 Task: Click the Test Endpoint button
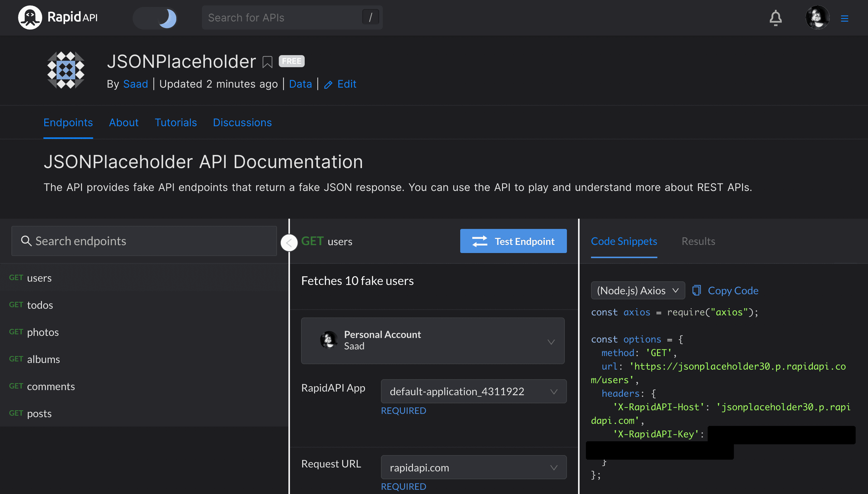[513, 241]
